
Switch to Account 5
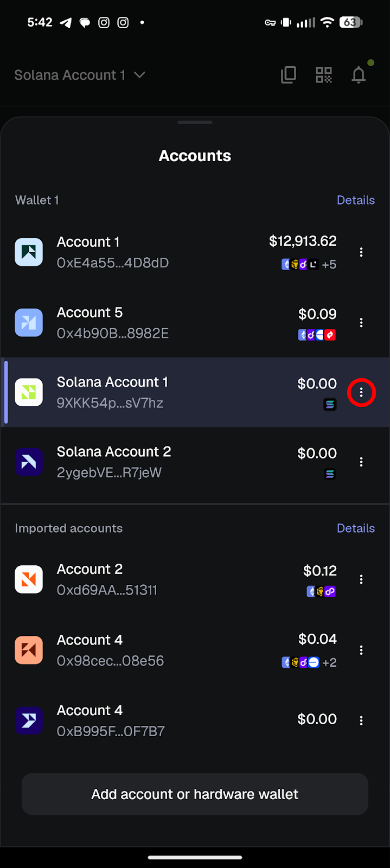click(136, 323)
